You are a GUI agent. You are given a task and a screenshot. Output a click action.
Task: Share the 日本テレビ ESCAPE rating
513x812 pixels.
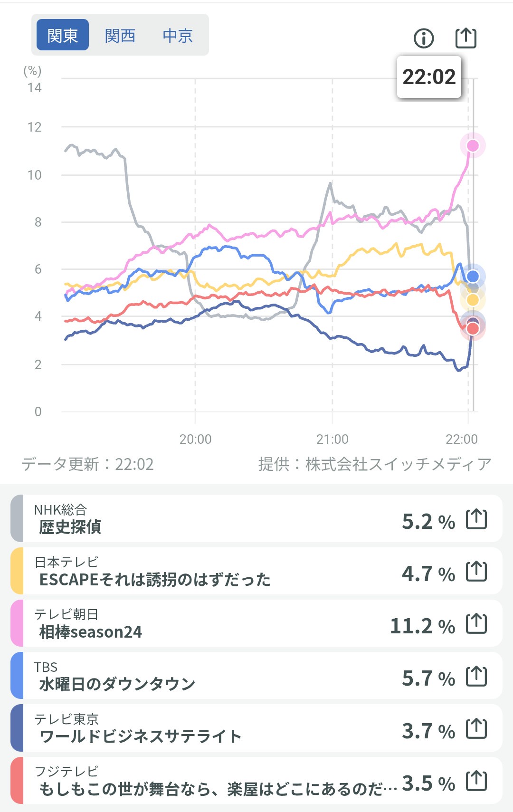476,571
